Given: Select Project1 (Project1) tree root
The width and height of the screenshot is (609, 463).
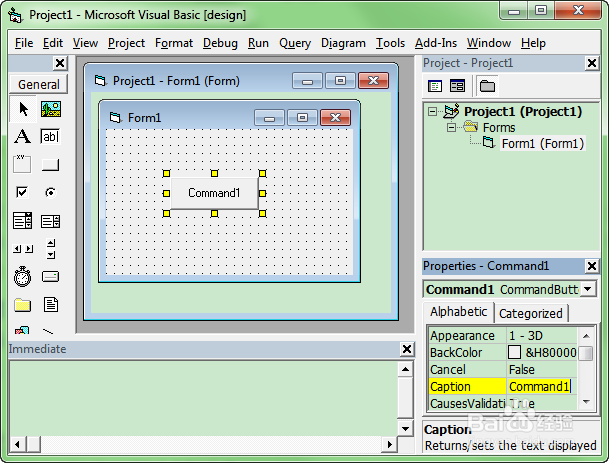Looking at the screenshot, I should coord(523,111).
